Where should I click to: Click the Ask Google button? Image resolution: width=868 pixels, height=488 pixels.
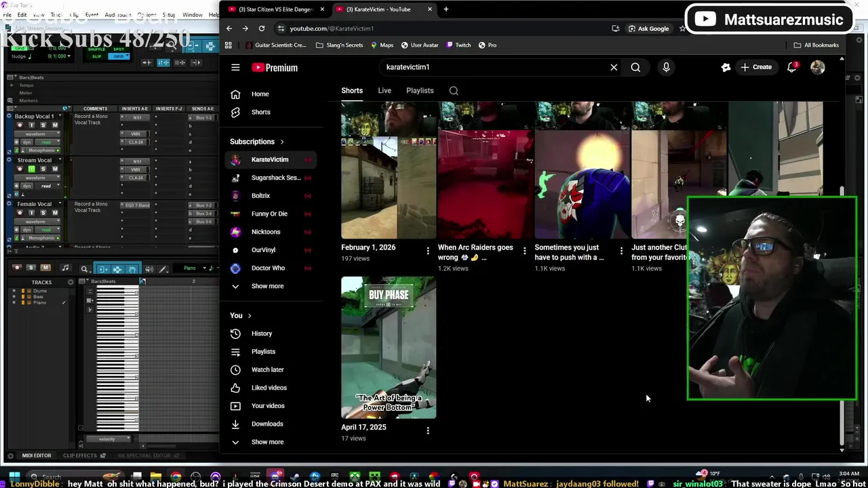click(x=649, y=28)
